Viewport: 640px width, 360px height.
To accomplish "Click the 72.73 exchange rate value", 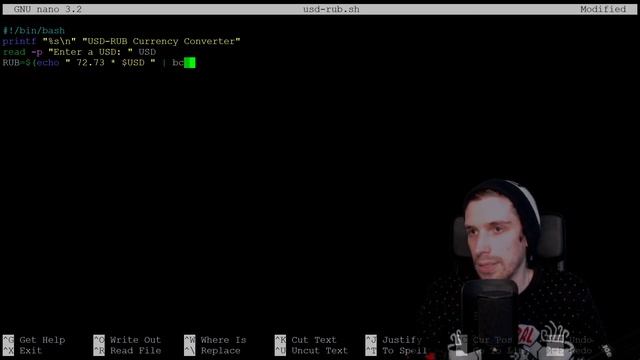I will [90, 62].
